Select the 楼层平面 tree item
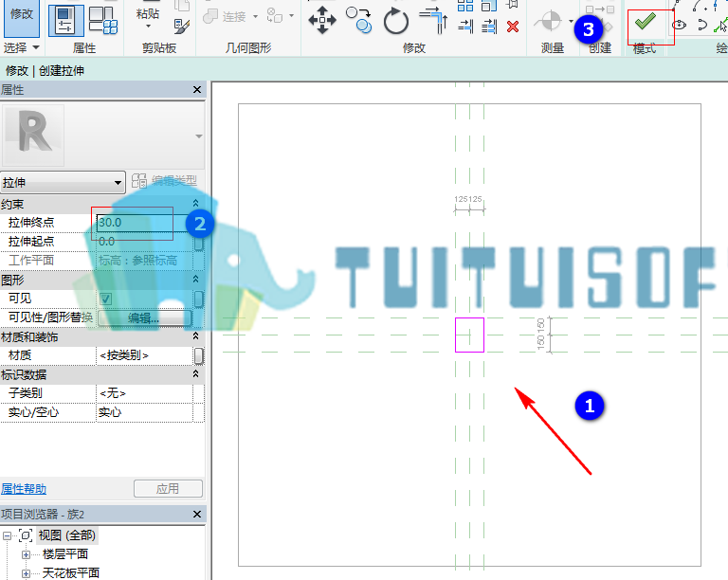The width and height of the screenshot is (728, 580). pos(65,554)
